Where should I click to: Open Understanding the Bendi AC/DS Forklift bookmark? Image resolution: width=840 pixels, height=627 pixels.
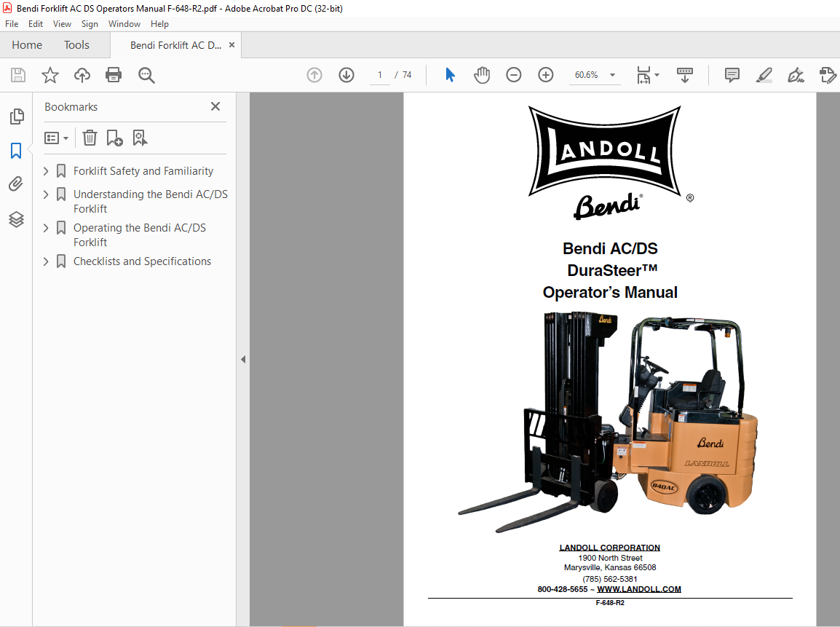point(151,202)
